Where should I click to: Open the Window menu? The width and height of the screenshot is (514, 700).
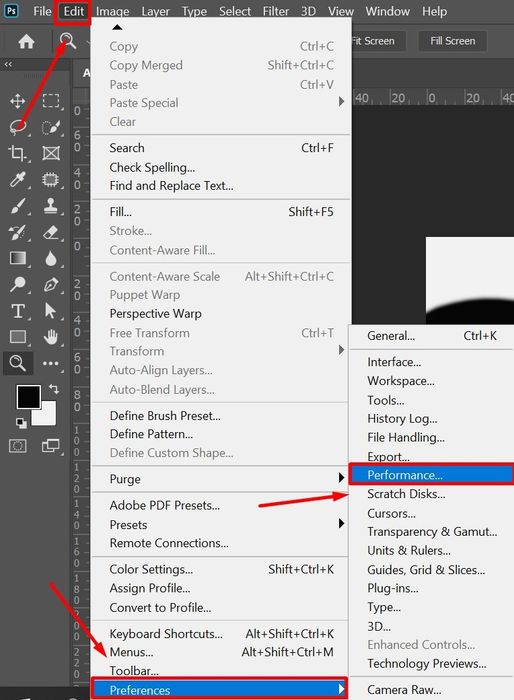point(387,11)
